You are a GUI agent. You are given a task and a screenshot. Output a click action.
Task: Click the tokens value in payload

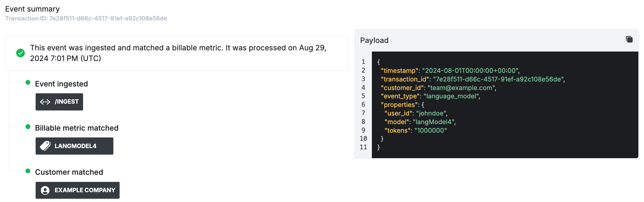pos(430,130)
